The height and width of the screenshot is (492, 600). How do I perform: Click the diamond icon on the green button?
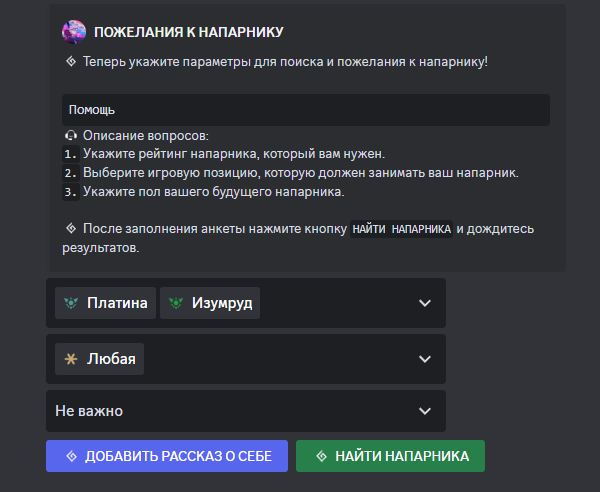point(321,456)
